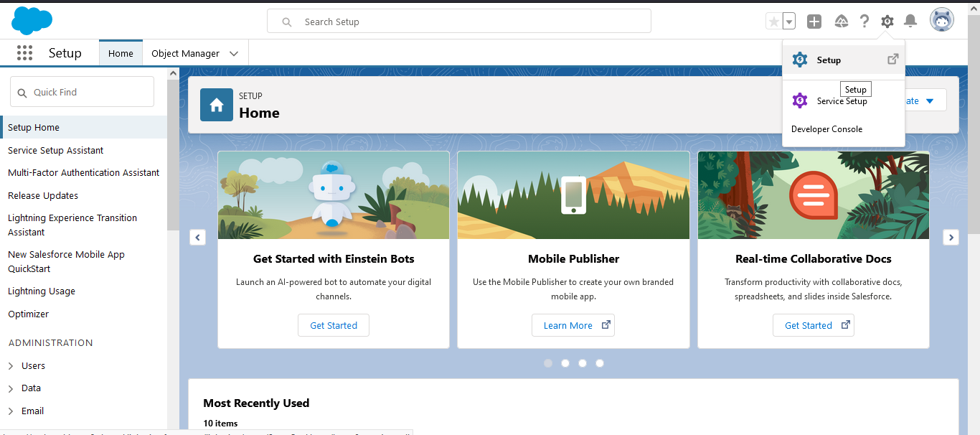Click the next carousel arrow
The height and width of the screenshot is (435, 980).
(951, 238)
